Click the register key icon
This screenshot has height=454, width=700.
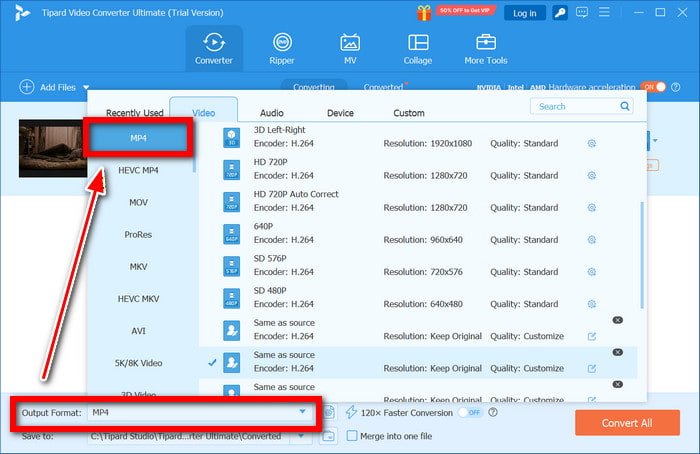click(560, 13)
